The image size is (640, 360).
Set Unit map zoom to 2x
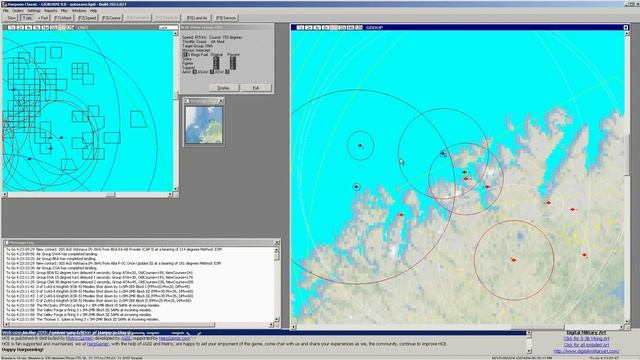20,27
